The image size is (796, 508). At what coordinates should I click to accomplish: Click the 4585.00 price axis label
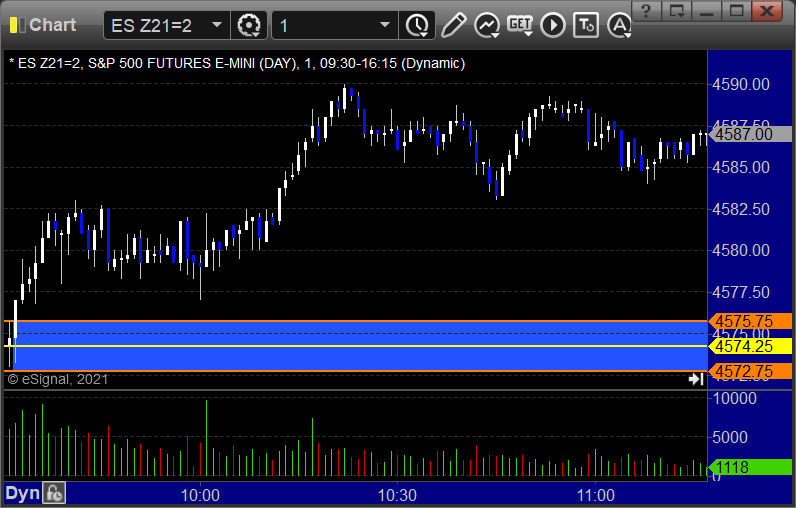(x=741, y=167)
